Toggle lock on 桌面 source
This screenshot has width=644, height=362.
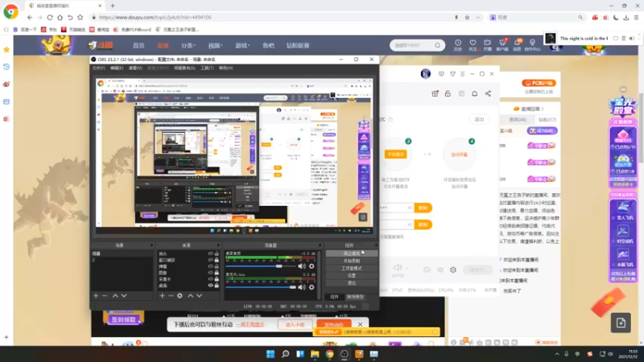(217, 286)
